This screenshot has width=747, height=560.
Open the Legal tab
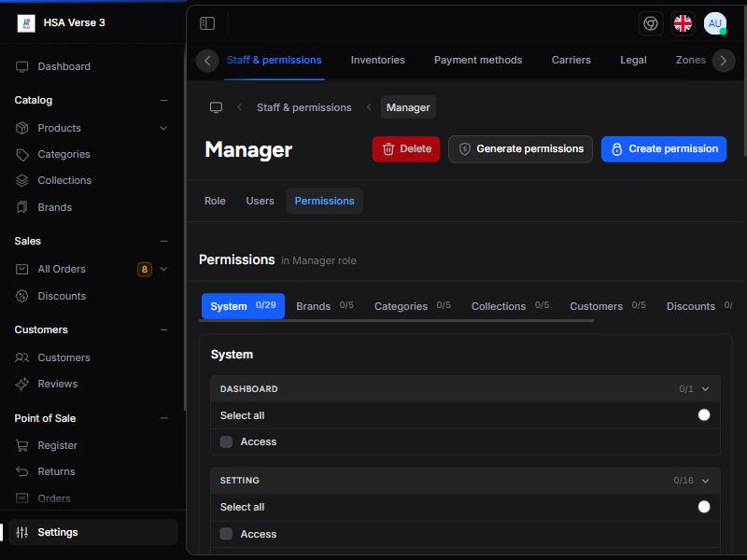click(x=633, y=60)
